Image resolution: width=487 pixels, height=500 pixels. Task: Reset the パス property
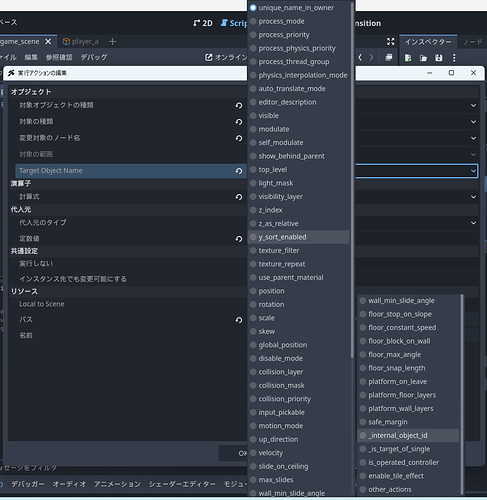pos(239,320)
